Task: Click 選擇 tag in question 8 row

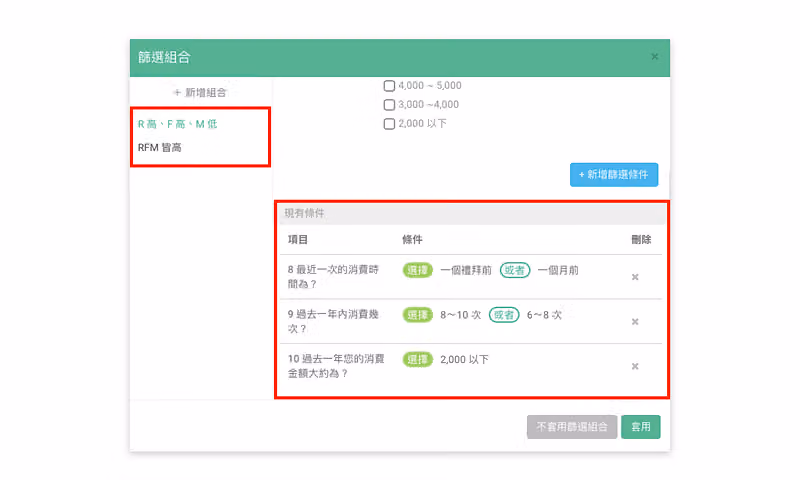Action: click(417, 270)
